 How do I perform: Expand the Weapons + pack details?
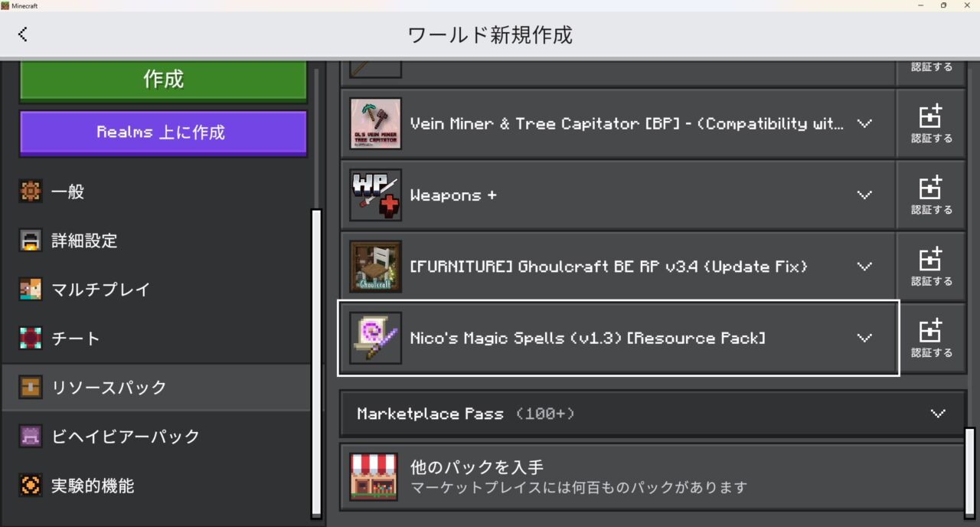coord(864,195)
